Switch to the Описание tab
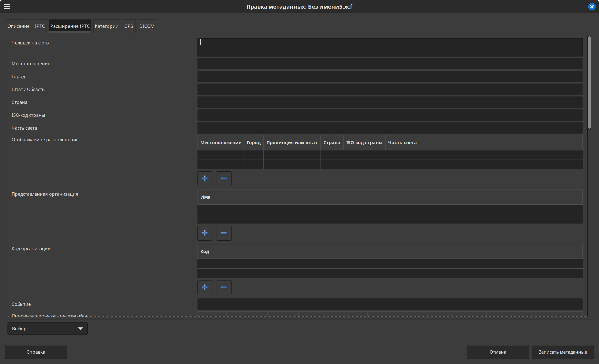 [x=18, y=26]
